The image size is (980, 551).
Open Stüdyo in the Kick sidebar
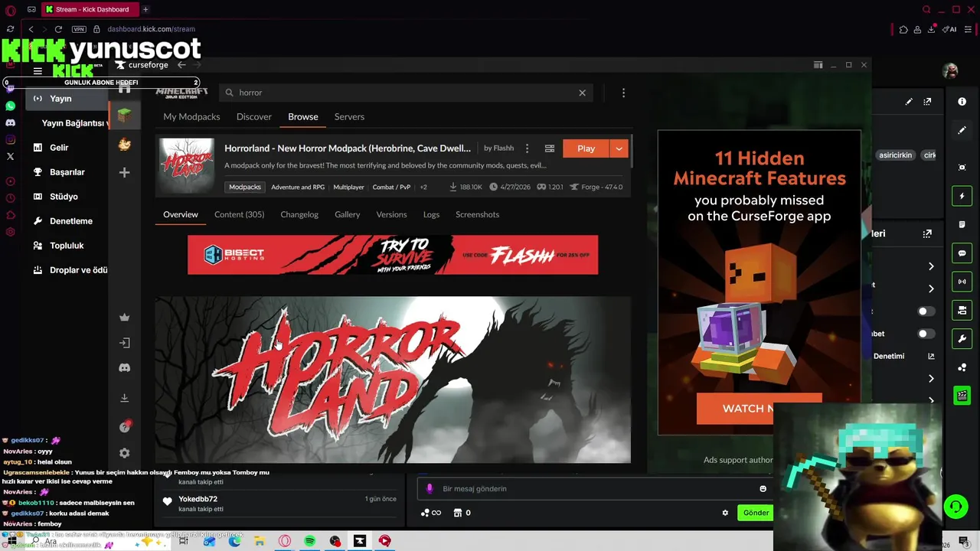[64, 197]
